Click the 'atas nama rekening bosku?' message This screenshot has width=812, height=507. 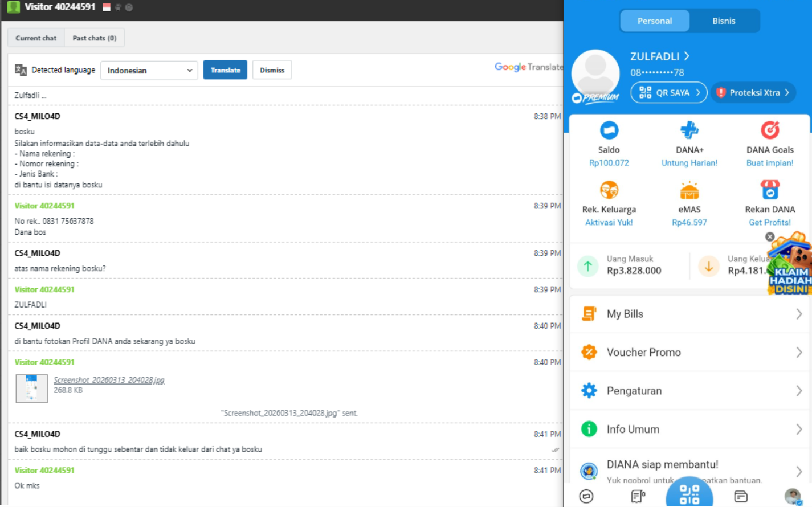point(60,269)
